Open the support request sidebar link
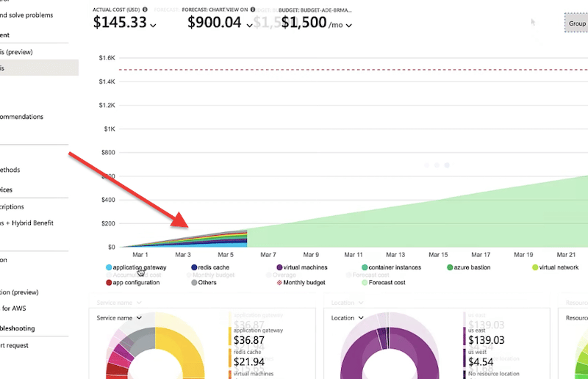 (14, 346)
